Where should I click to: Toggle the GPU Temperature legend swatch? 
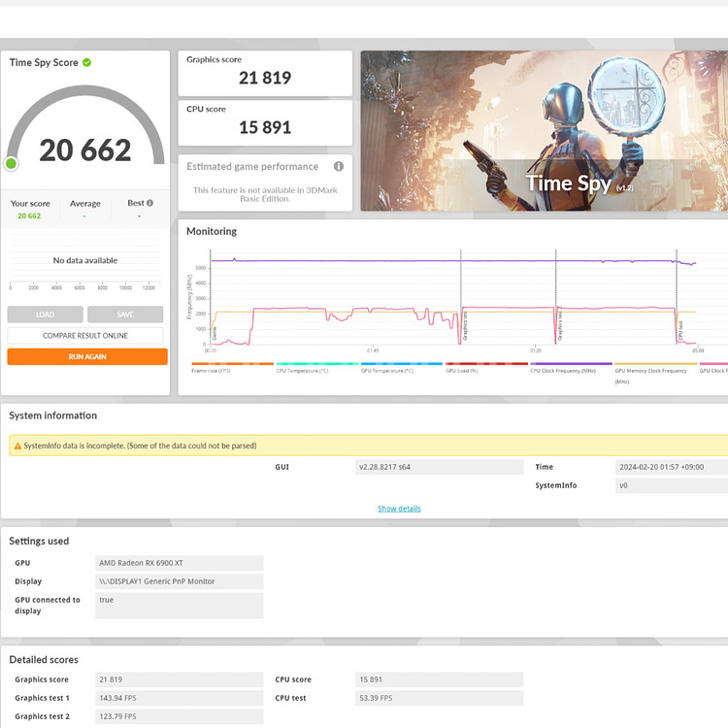tap(402, 364)
